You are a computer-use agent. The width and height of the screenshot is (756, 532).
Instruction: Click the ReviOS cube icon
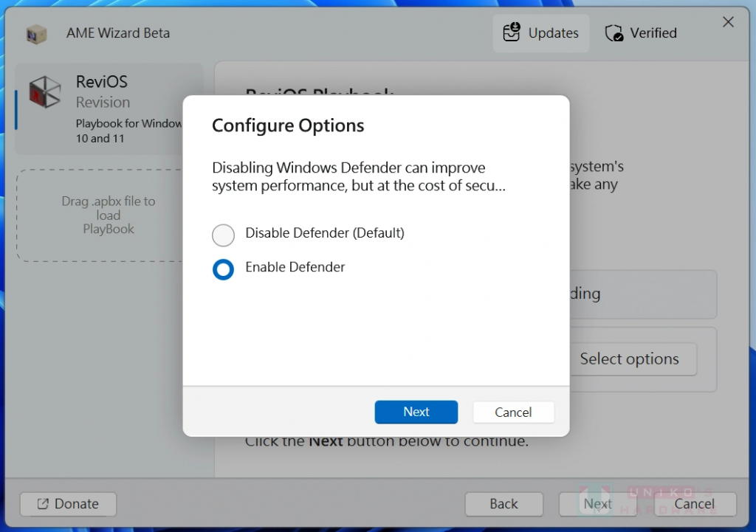tap(45, 91)
